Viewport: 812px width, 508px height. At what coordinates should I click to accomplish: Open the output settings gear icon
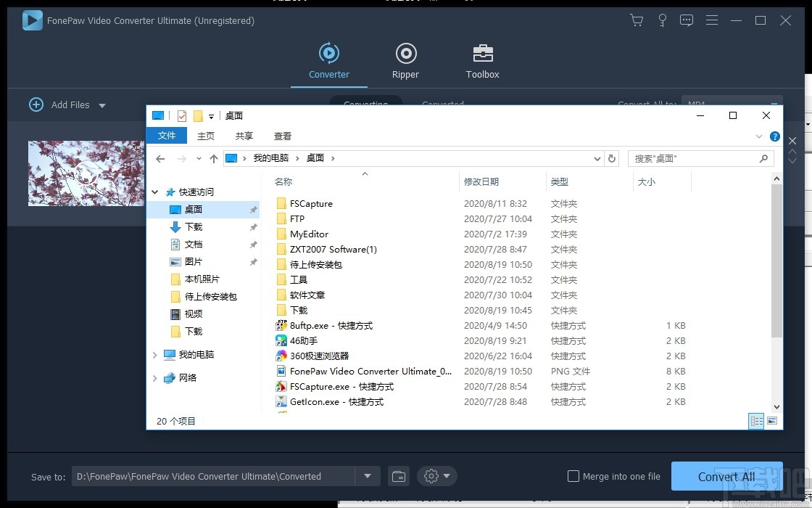coord(431,476)
